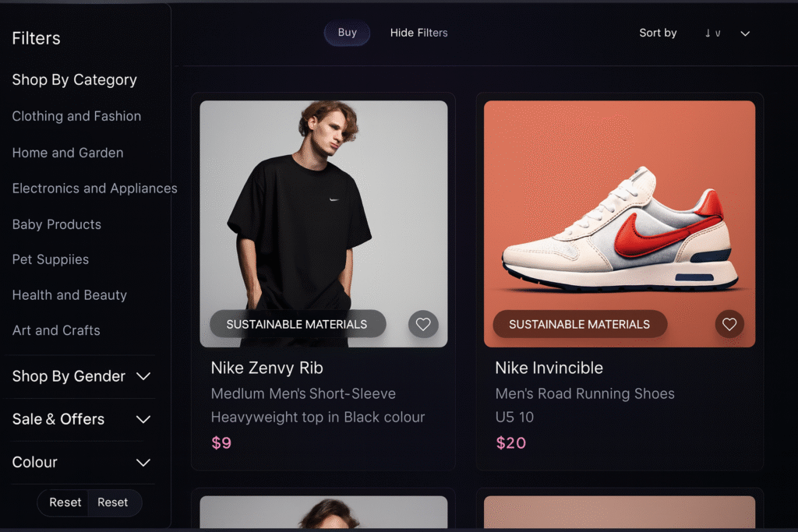
Task: Choose Clothing and Fashion category
Action: click(76, 116)
